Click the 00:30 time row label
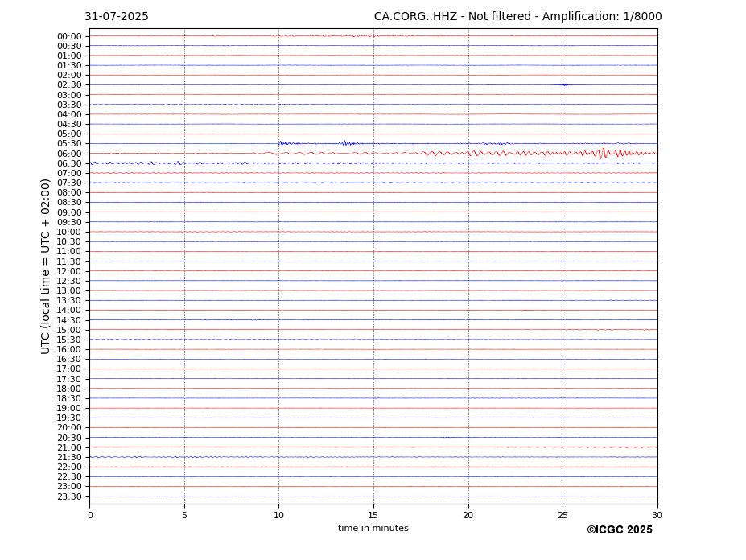Screen dimensions: 746x560 pyautogui.click(x=69, y=46)
